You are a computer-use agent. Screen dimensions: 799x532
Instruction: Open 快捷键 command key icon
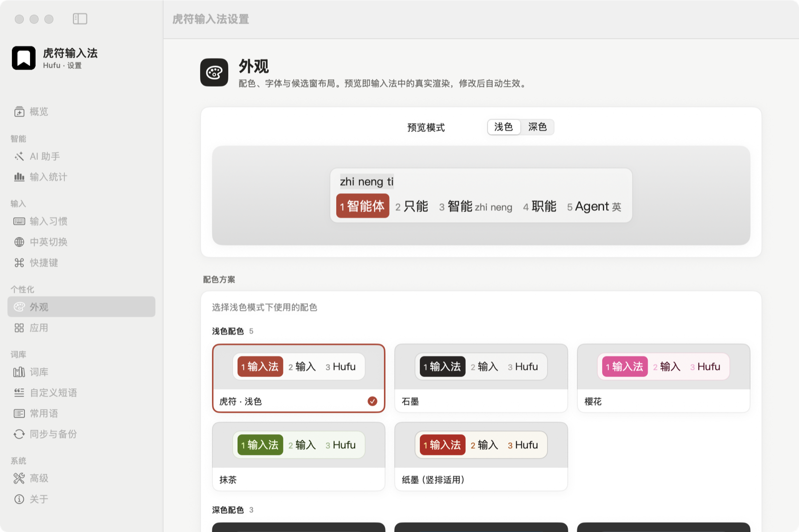tap(19, 263)
